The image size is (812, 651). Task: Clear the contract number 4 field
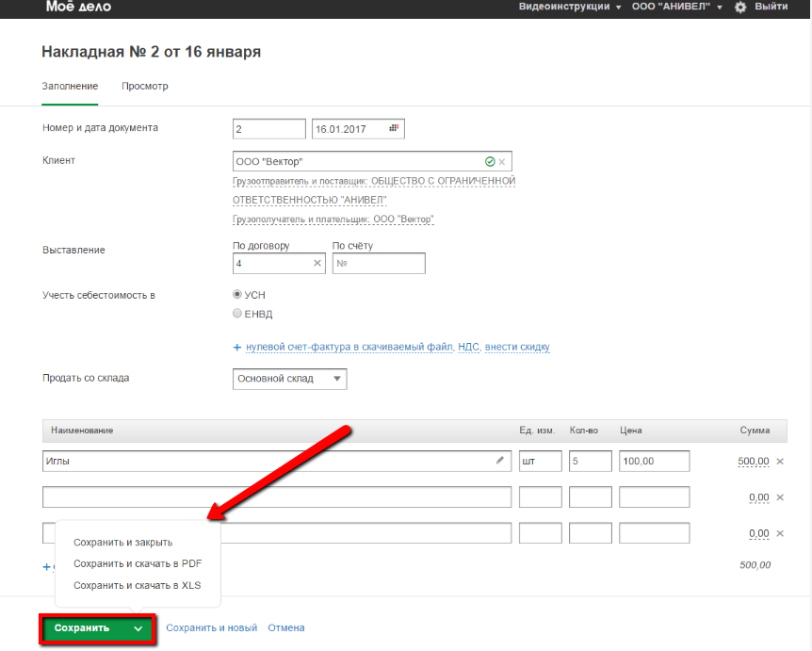pyautogui.click(x=317, y=264)
